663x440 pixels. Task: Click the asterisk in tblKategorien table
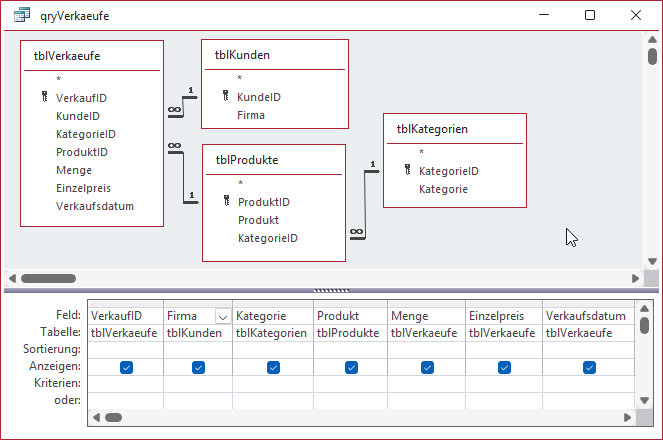coord(421,153)
